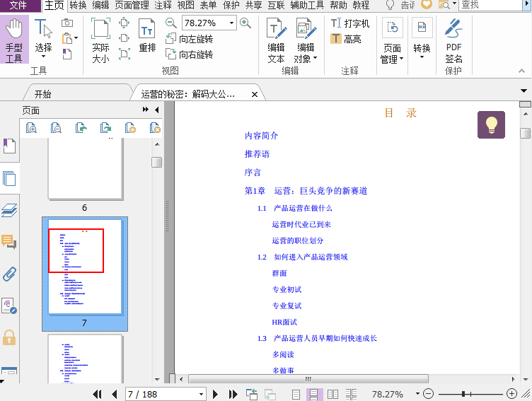Viewport: 532px width, 401px height.
Task: Go to next page in status bar
Action: coord(215,394)
